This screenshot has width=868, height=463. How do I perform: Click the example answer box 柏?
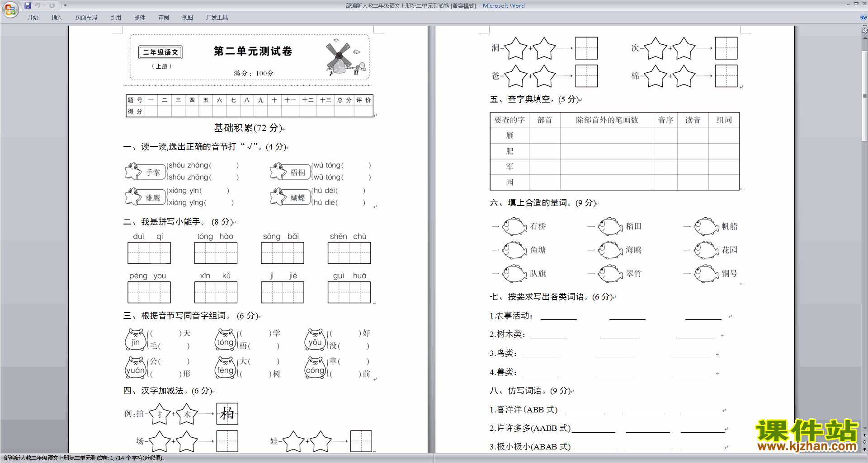tap(227, 413)
